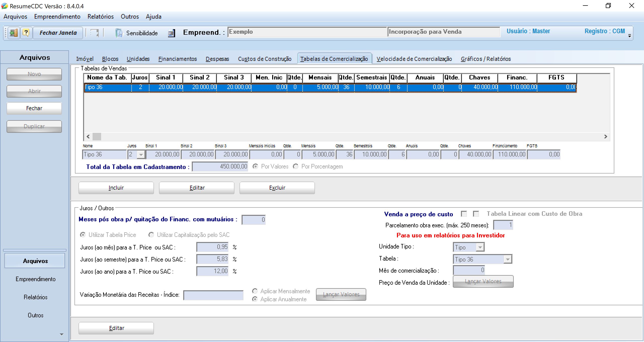Expand the Tabela dropdown showing Tipo 36
644x342 pixels.
[508, 259]
